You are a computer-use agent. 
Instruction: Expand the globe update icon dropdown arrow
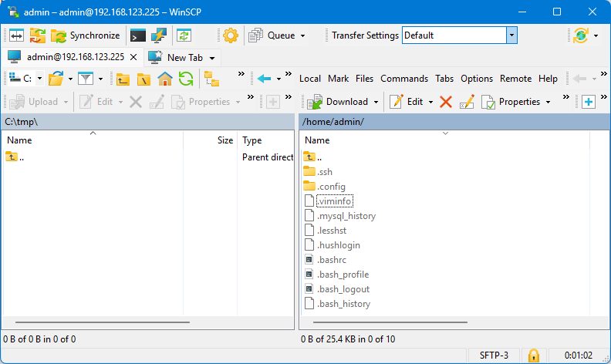click(596, 35)
